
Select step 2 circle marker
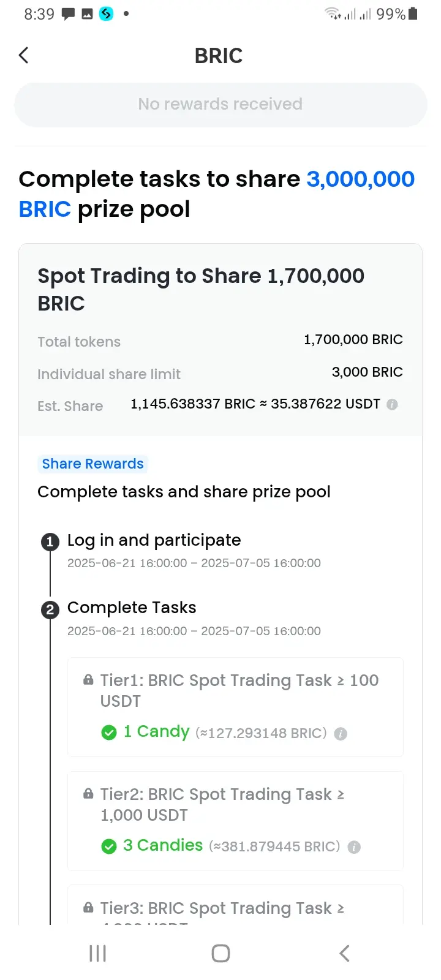[x=50, y=609]
